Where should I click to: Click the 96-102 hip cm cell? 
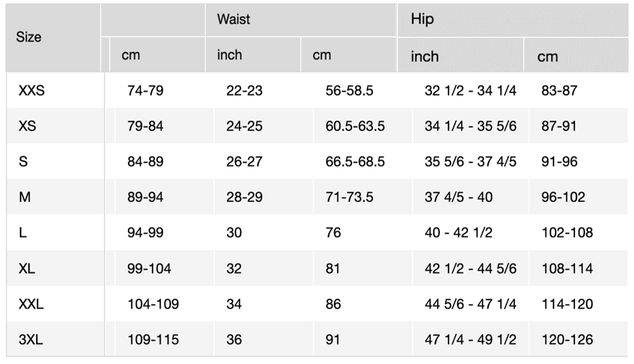(x=563, y=197)
